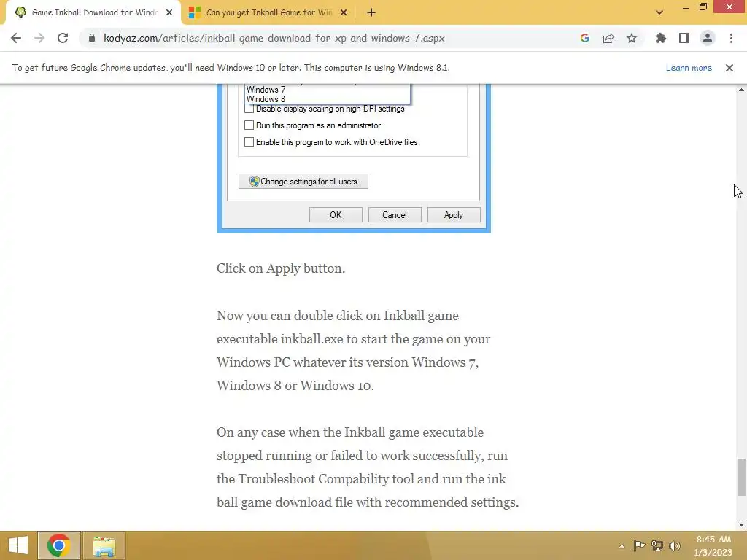Select Windows 8 in the list

tap(266, 99)
